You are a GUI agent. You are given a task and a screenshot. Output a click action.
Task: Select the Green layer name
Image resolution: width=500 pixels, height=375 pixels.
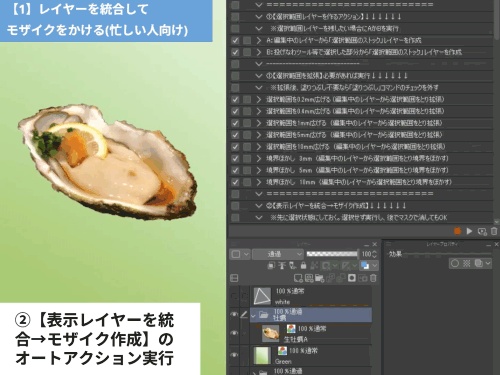pyautogui.click(x=283, y=361)
